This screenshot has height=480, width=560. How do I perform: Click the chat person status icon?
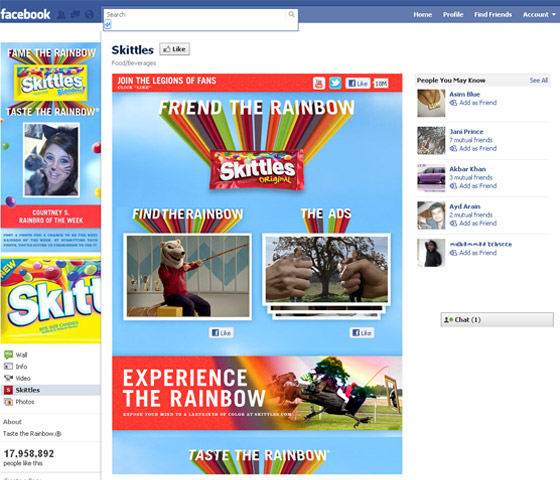pyautogui.click(x=448, y=320)
